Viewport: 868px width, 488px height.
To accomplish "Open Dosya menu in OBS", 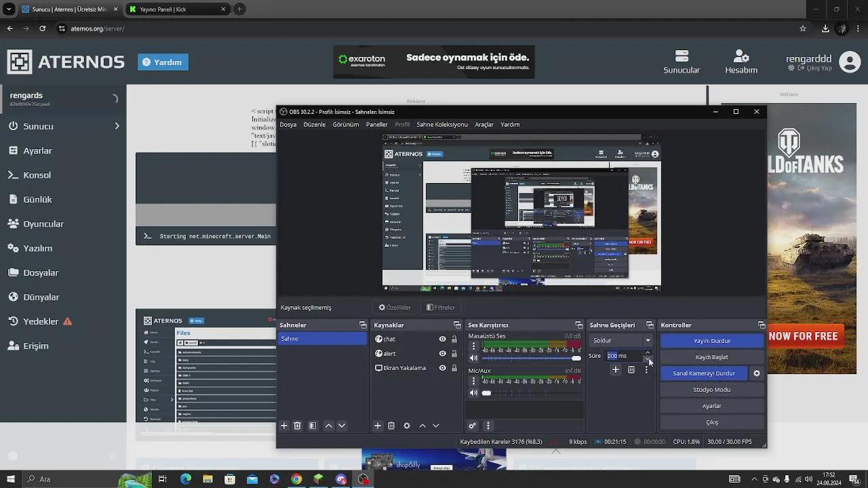I will pos(288,125).
